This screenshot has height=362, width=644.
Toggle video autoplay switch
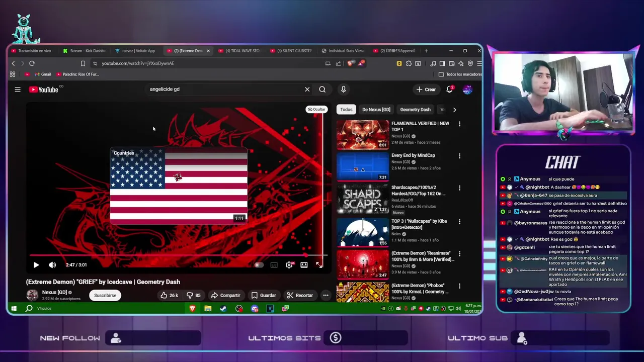point(259,265)
